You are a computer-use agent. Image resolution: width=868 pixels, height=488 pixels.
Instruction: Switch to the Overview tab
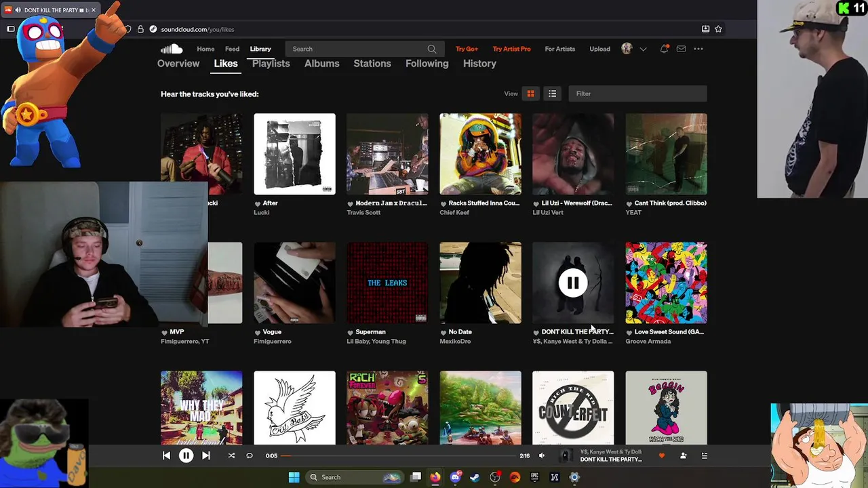(x=178, y=64)
